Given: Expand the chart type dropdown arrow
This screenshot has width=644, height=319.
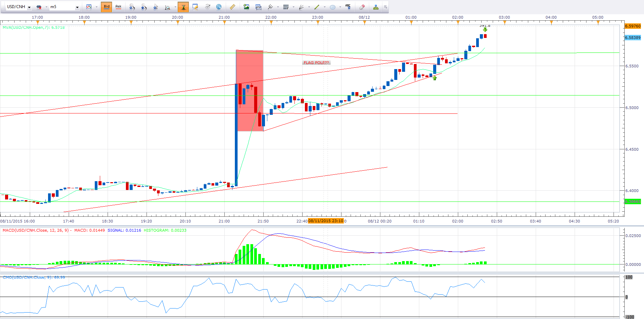Looking at the screenshot, I should [96, 7].
